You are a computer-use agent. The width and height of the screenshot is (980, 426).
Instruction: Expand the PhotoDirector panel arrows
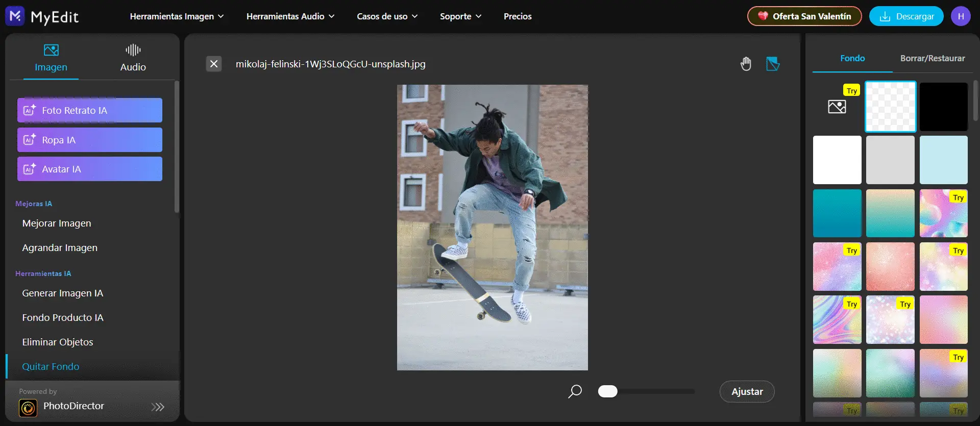(158, 407)
